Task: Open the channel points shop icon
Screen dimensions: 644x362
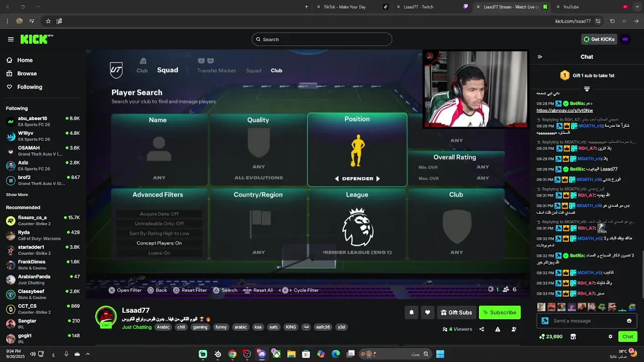Action: (x=573, y=336)
